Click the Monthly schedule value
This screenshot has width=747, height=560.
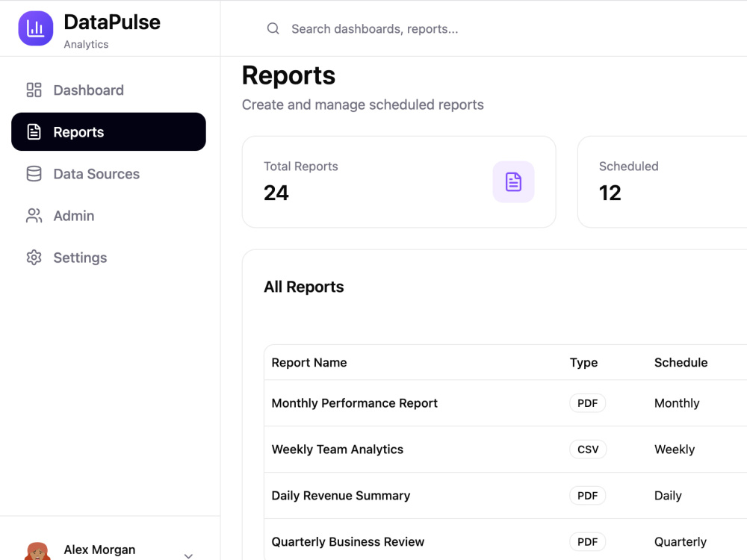pyautogui.click(x=677, y=403)
